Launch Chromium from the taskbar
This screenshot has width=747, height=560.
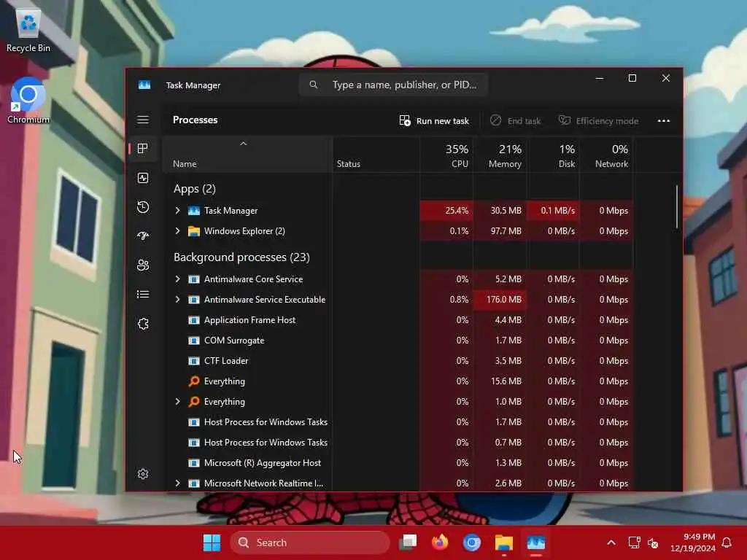pos(472,542)
